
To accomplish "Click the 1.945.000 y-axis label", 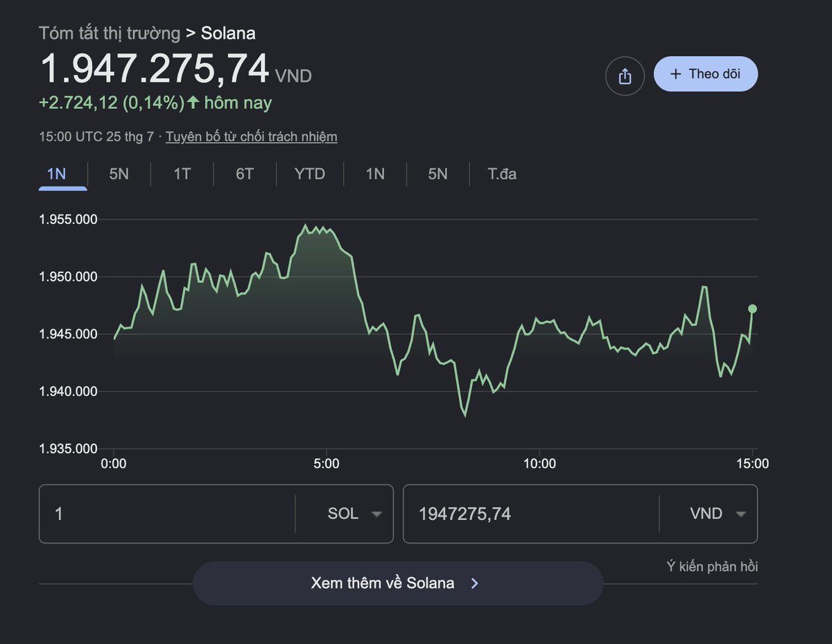I will pos(69,334).
